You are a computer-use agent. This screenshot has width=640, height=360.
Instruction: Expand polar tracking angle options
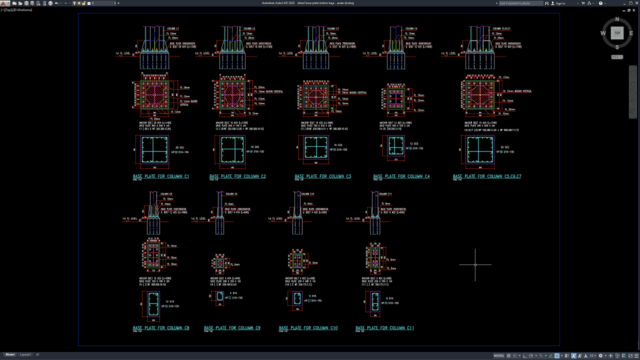[536, 356]
